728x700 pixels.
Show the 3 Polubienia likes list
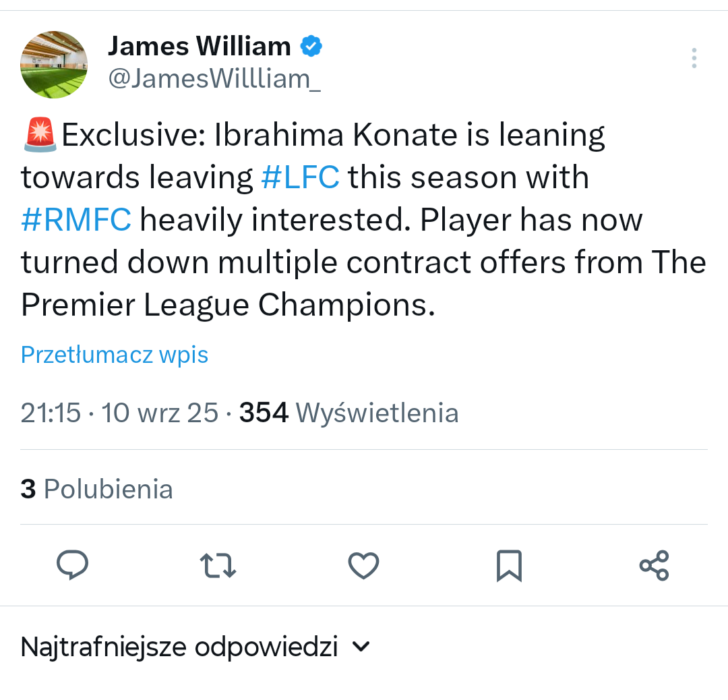point(97,489)
